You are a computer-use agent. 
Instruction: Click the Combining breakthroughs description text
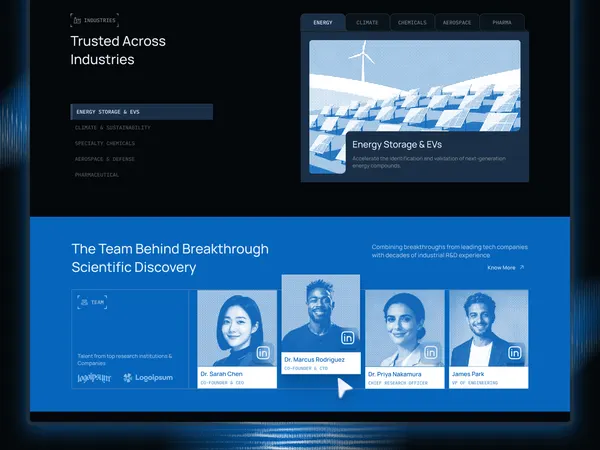pyautogui.click(x=450, y=251)
